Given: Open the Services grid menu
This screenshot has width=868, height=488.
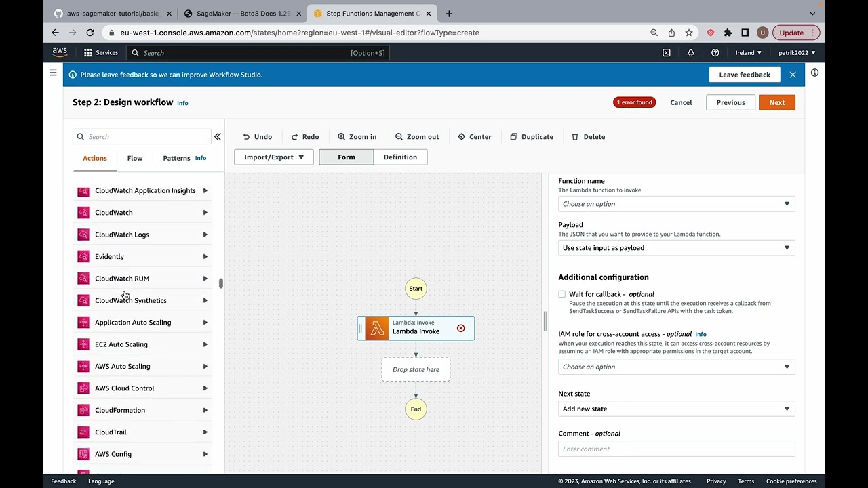Looking at the screenshot, I should click(x=101, y=52).
